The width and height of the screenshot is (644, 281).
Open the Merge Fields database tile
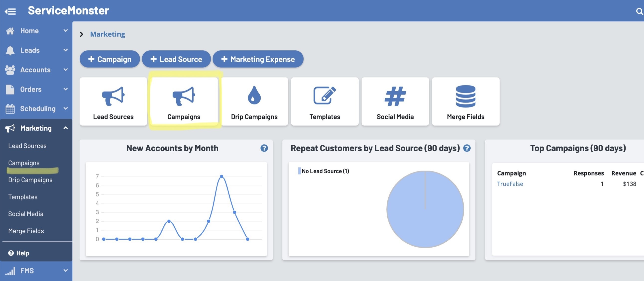[x=465, y=101]
